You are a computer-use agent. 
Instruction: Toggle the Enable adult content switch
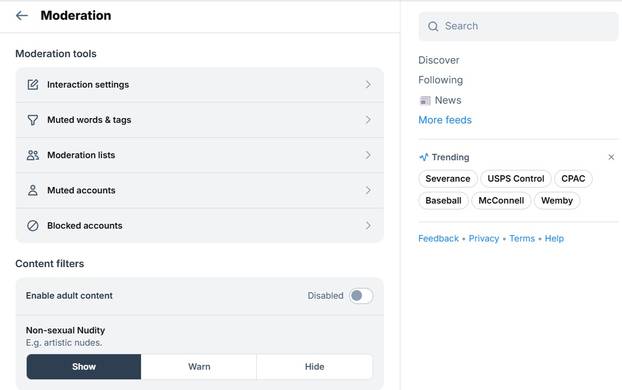click(361, 296)
